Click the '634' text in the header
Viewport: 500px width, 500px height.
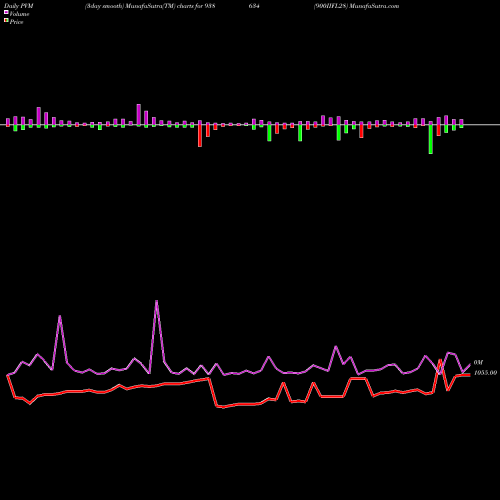254,6
